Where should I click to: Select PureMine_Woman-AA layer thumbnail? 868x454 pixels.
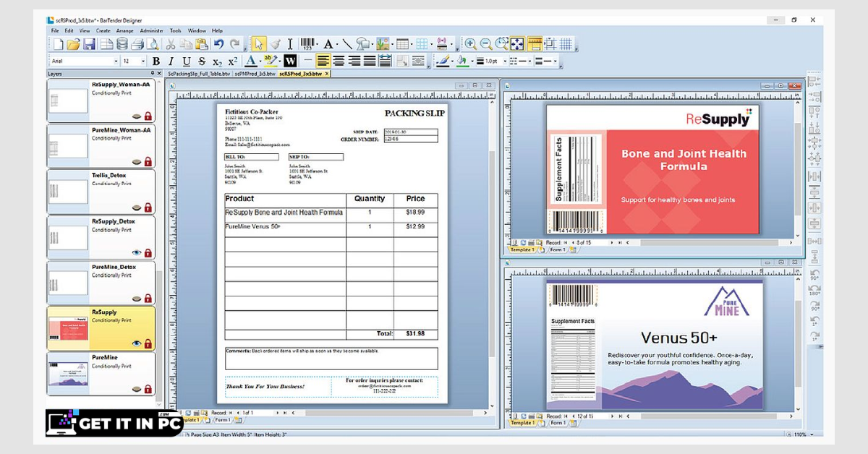point(68,147)
